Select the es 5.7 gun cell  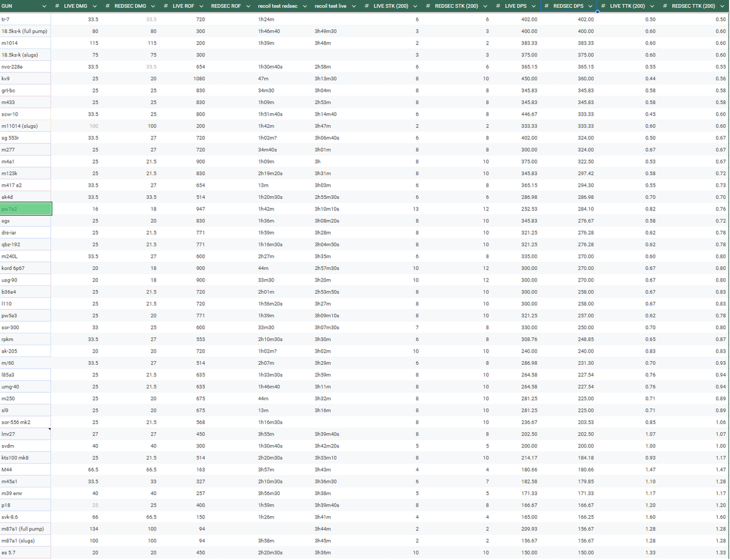point(26,551)
